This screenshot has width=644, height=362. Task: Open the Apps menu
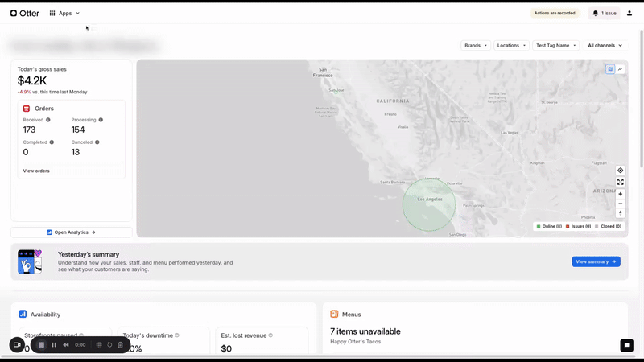[64, 13]
